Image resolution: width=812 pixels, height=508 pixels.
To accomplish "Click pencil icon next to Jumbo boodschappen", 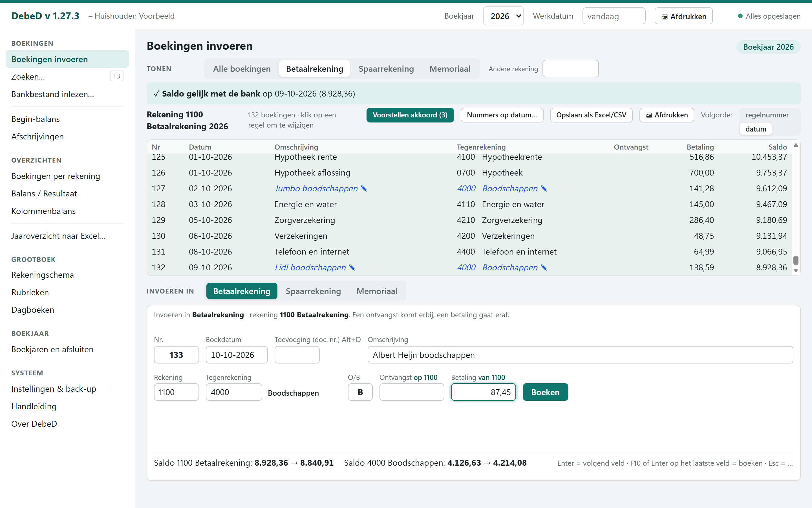I will [x=364, y=189].
